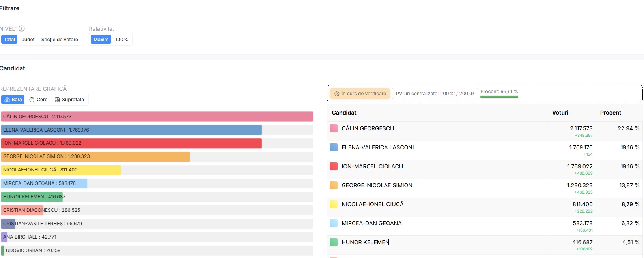Click the bar chart icon in Bara
Image resolution: width=644 pixels, height=258 pixels.
(x=7, y=100)
